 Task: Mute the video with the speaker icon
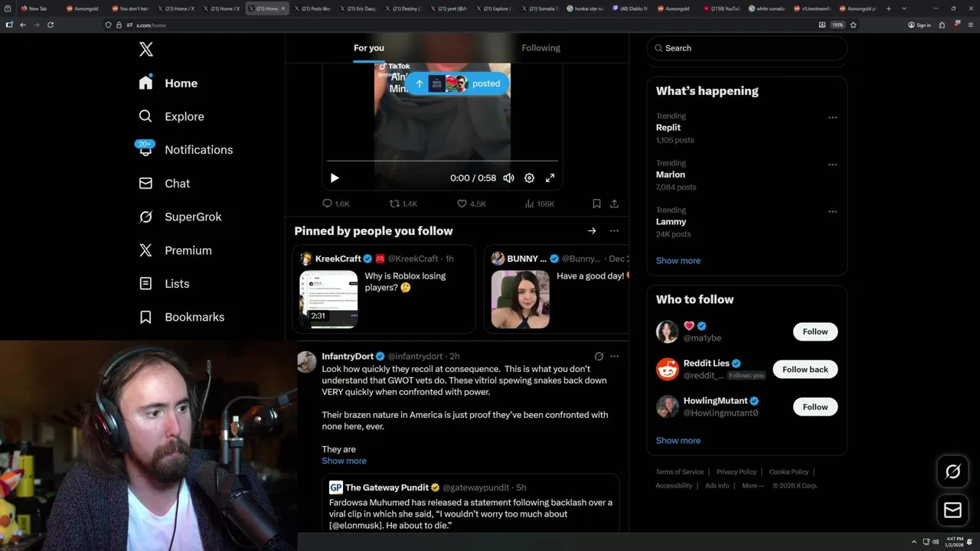[508, 178]
